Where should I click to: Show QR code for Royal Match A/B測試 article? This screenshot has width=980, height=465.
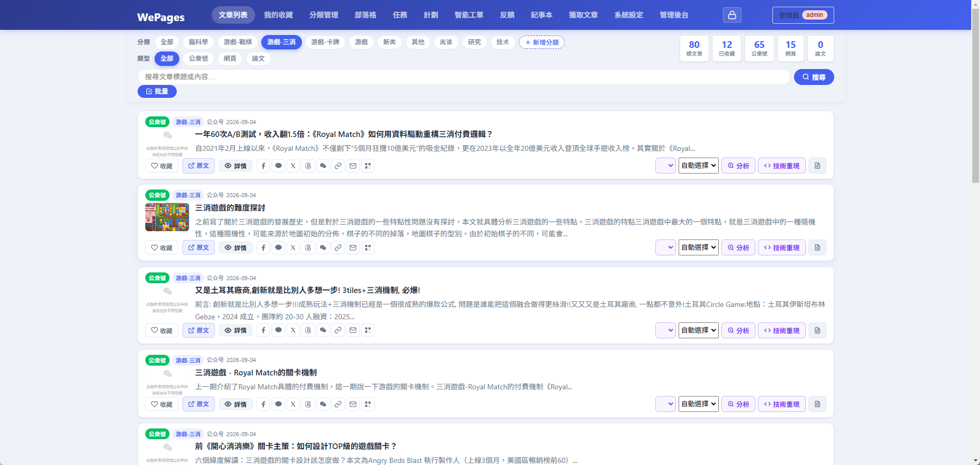[x=368, y=166]
